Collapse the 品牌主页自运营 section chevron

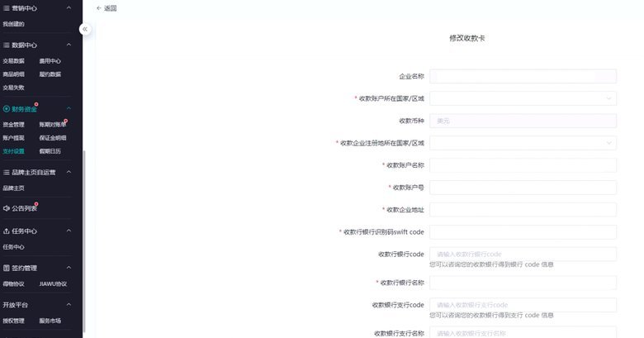pos(69,172)
